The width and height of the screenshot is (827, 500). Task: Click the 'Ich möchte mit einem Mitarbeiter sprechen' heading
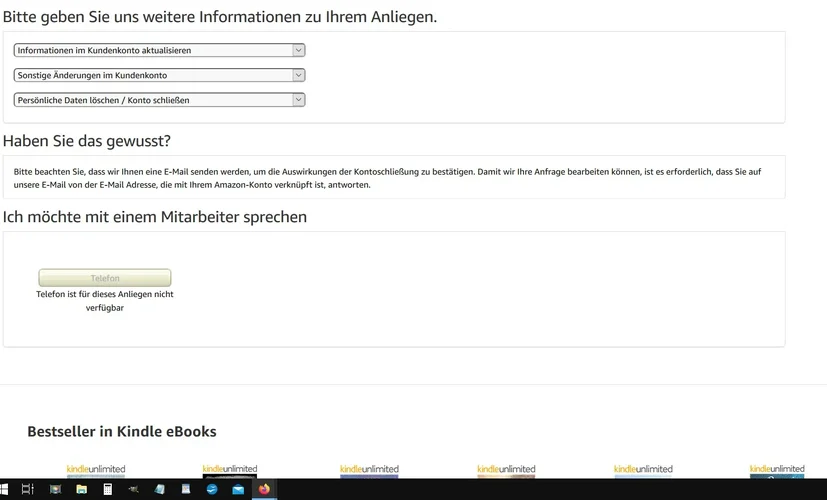coord(155,217)
